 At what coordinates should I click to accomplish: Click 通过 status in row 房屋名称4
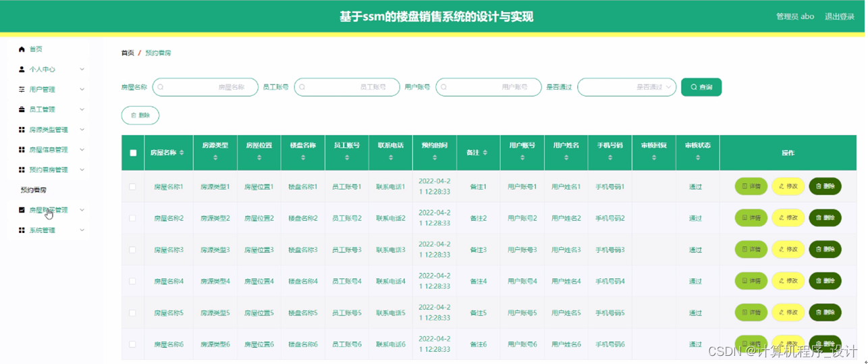pyautogui.click(x=695, y=281)
